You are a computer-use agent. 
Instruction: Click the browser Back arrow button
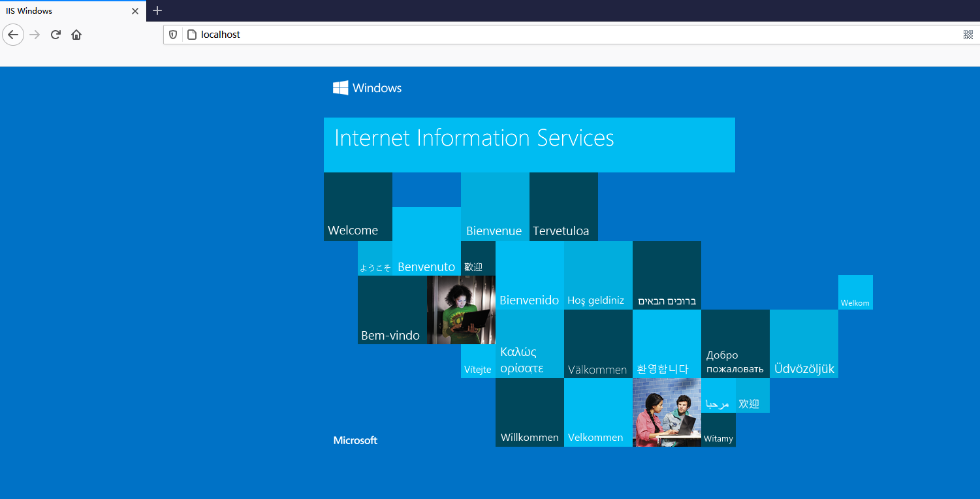(x=13, y=35)
